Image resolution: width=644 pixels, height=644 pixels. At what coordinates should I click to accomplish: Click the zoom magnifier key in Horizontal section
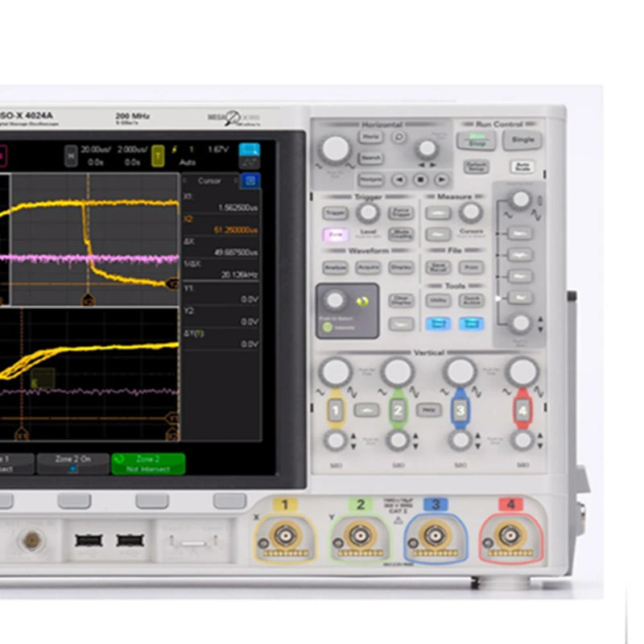click(x=398, y=137)
